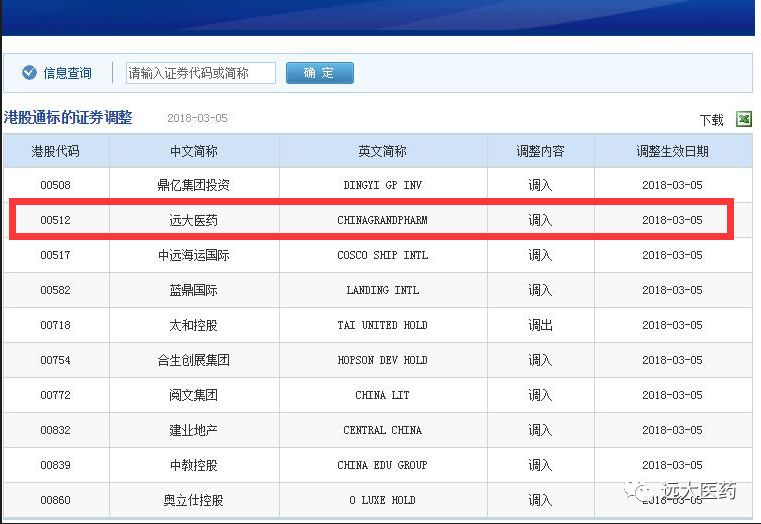Select stock code 00754
Viewport: 761px width, 524px height.
tap(55, 360)
